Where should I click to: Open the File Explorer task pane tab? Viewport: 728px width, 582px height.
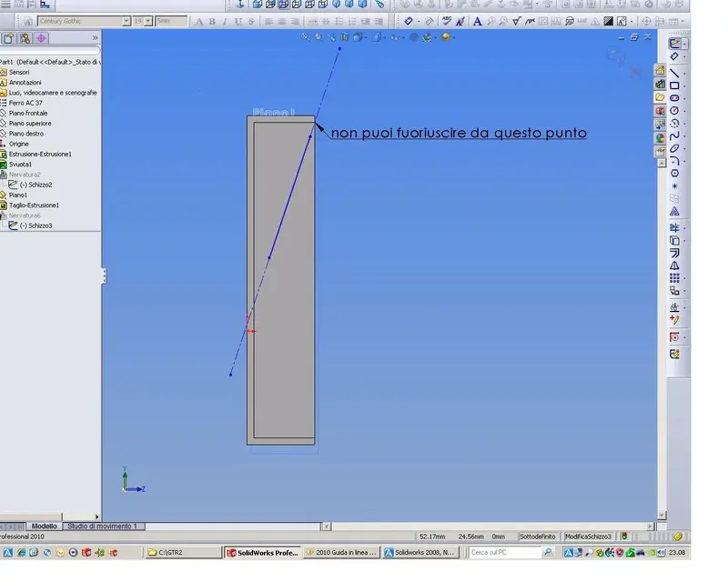[x=660, y=97]
